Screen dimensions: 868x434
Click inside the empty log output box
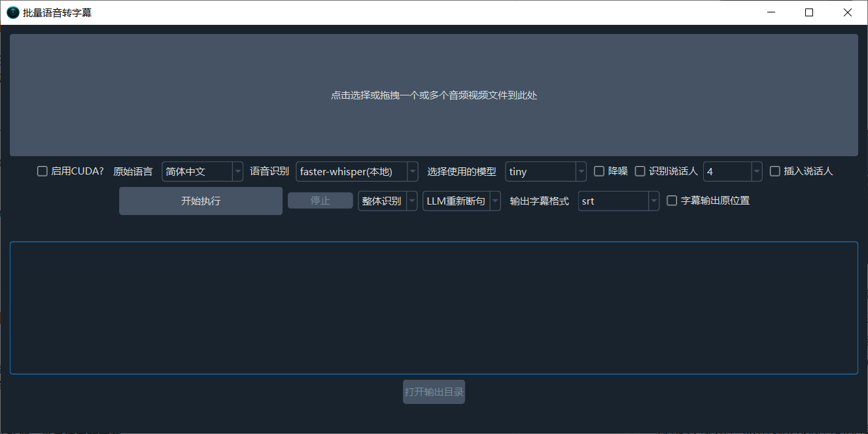point(434,308)
